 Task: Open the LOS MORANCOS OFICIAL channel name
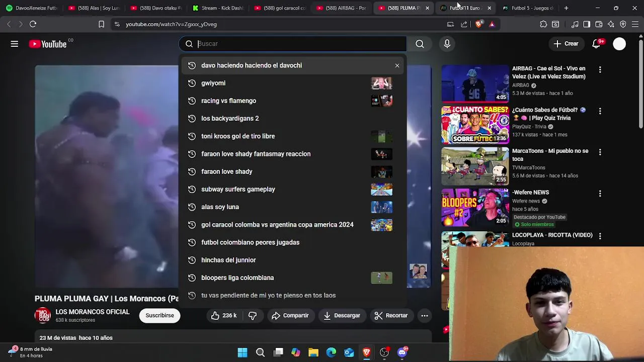click(x=93, y=312)
